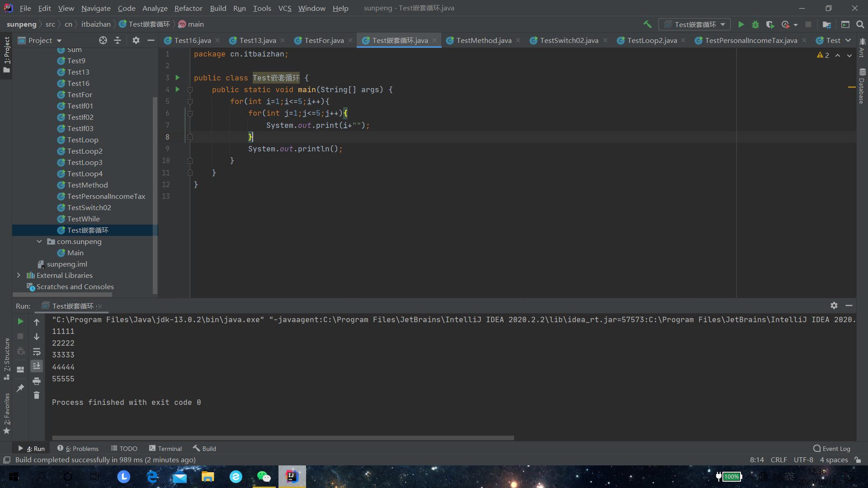Go to the next highlighted error arrow
Viewport: 868px width, 488px height.
(849, 55)
